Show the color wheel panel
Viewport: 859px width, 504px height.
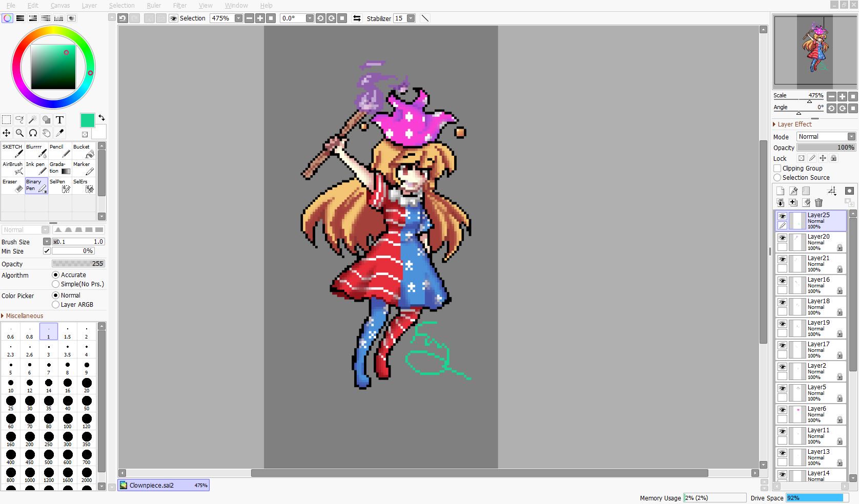pos(7,18)
